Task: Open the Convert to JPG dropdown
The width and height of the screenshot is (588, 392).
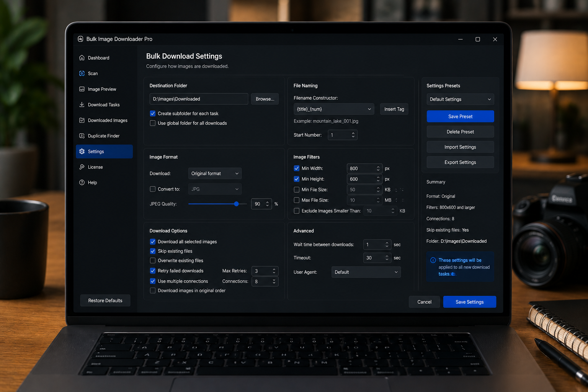Action: pyautogui.click(x=215, y=189)
